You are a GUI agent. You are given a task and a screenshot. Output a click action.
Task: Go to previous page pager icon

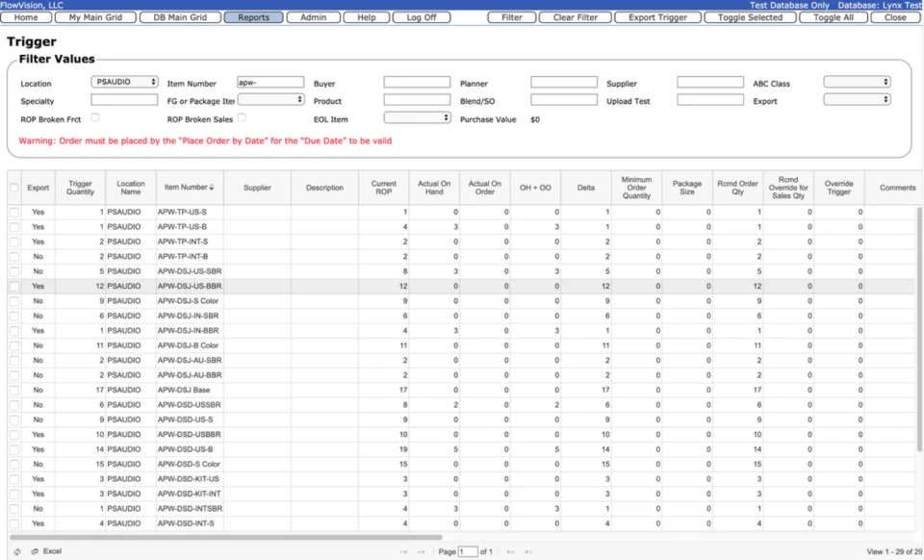tap(421, 551)
